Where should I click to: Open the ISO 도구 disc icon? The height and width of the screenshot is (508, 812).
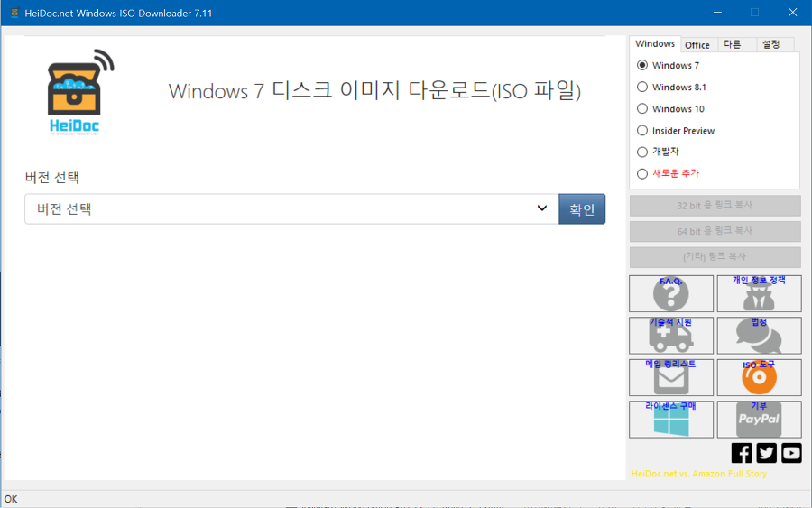pyautogui.click(x=759, y=377)
